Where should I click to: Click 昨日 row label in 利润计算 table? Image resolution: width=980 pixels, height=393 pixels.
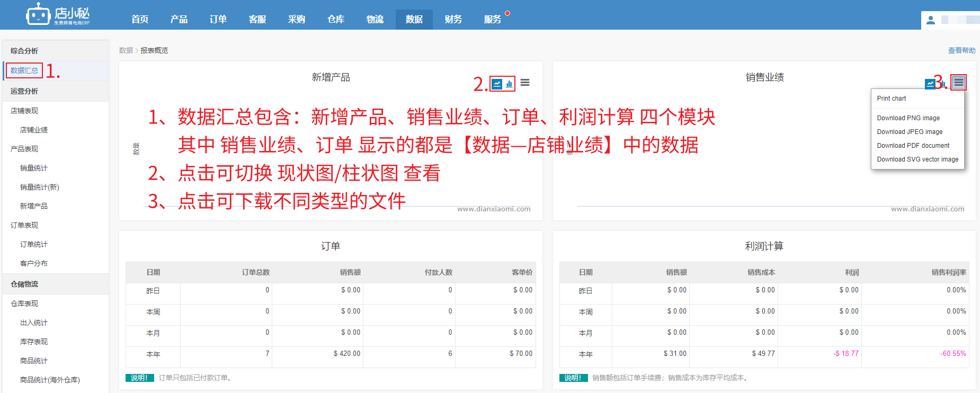click(x=586, y=291)
